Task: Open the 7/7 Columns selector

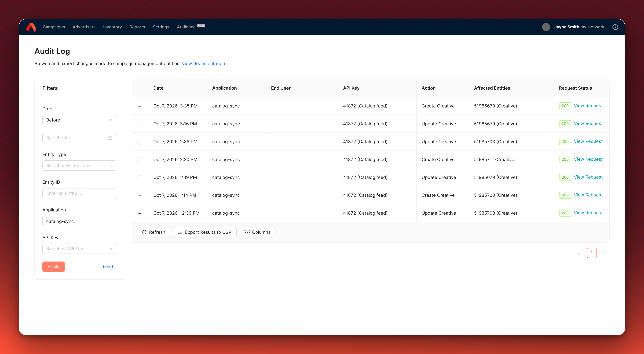Action: (257, 232)
